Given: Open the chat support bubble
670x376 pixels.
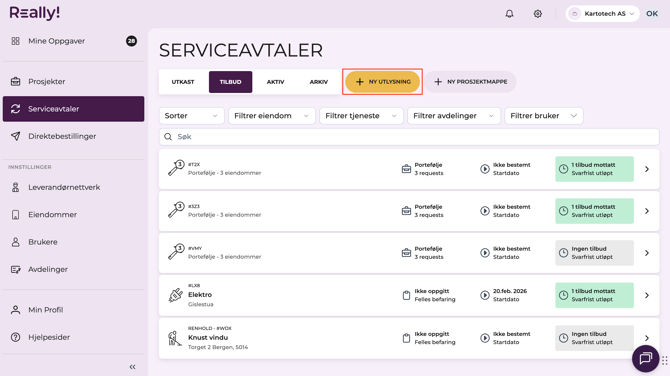Looking at the screenshot, I should [645, 358].
